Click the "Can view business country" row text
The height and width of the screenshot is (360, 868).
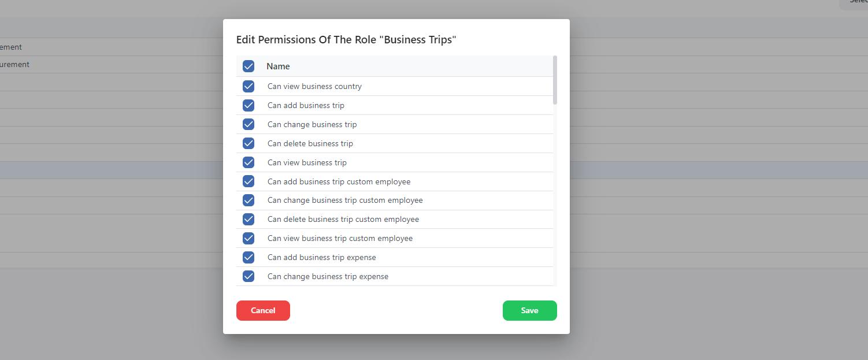click(314, 86)
